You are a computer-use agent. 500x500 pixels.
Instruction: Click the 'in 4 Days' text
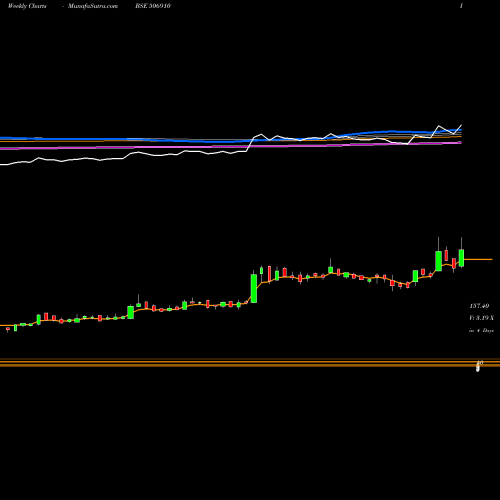coord(481,330)
